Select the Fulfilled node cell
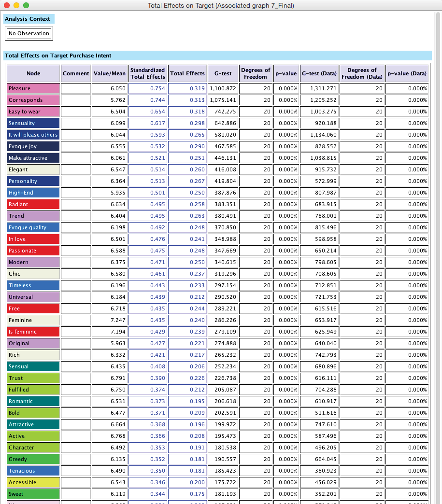 pos(33,389)
